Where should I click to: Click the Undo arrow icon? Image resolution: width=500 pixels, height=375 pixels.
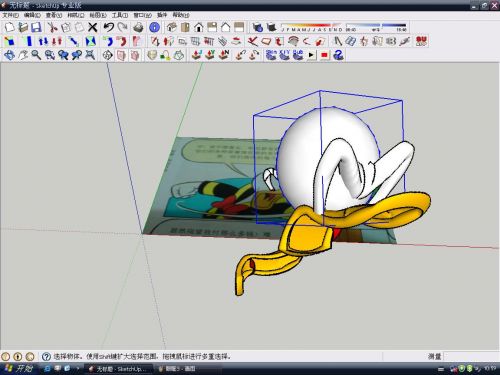(x=108, y=27)
